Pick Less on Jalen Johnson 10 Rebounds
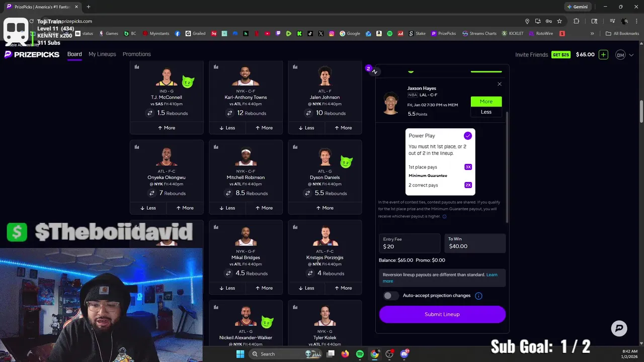Viewport: 644px width, 362px height. pos(306,128)
